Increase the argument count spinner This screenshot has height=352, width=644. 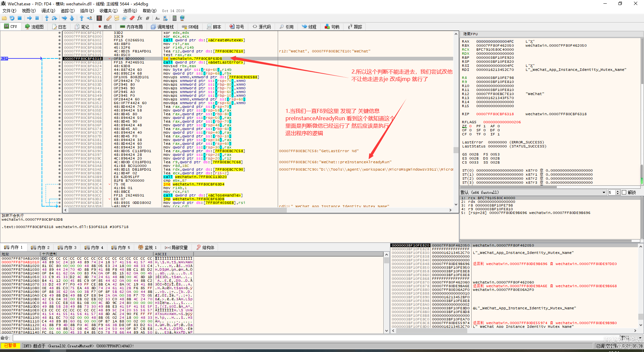click(x=618, y=191)
